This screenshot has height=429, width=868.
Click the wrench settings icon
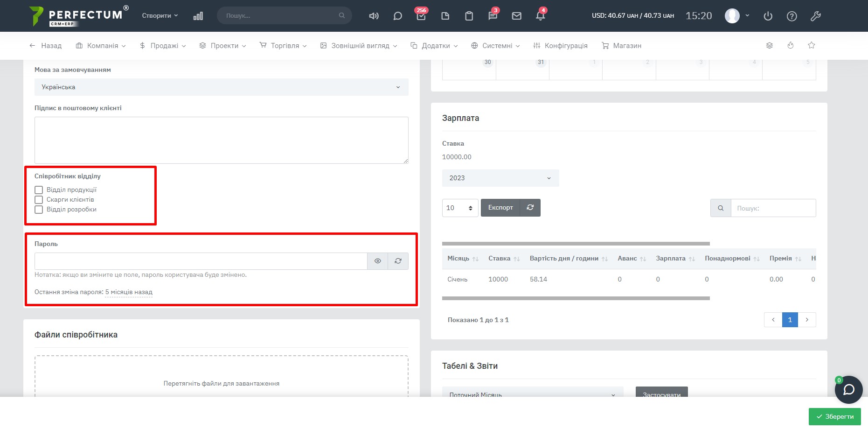pos(815,16)
